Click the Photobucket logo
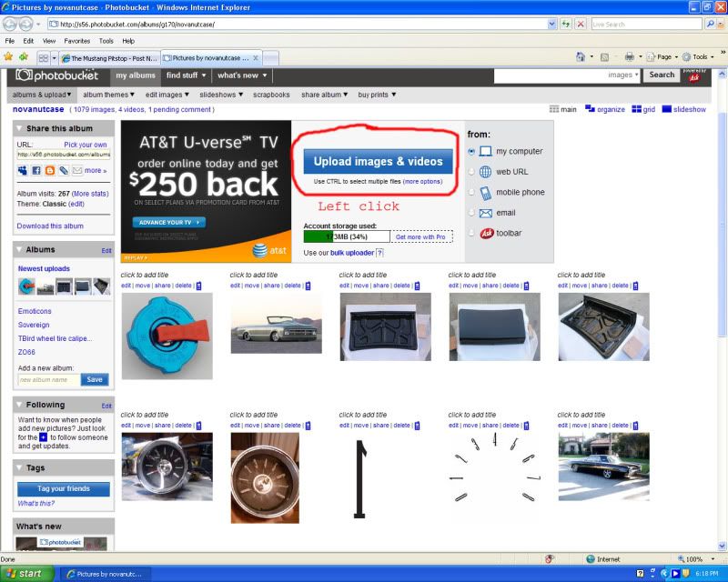 pyautogui.click(x=56, y=75)
